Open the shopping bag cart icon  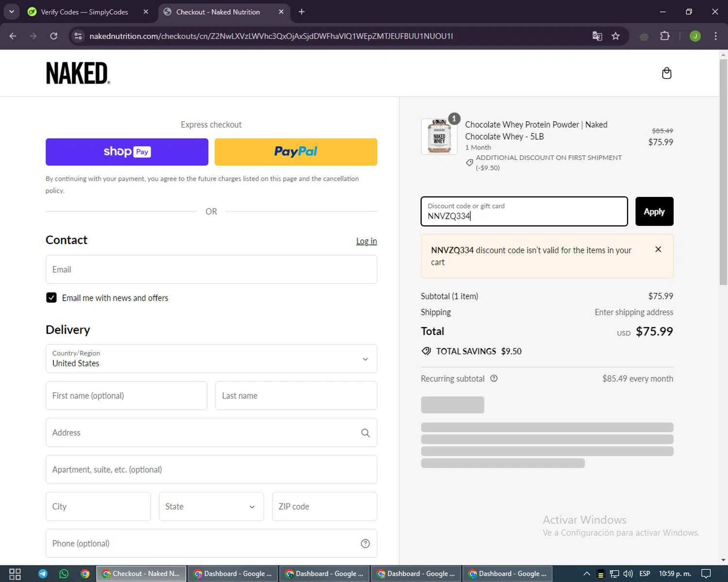pos(666,73)
